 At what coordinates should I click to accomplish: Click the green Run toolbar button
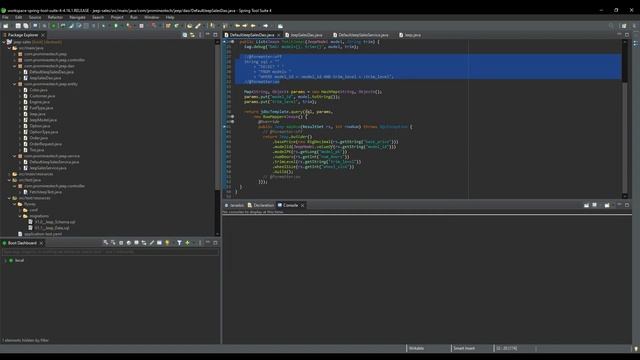pos(116,26)
